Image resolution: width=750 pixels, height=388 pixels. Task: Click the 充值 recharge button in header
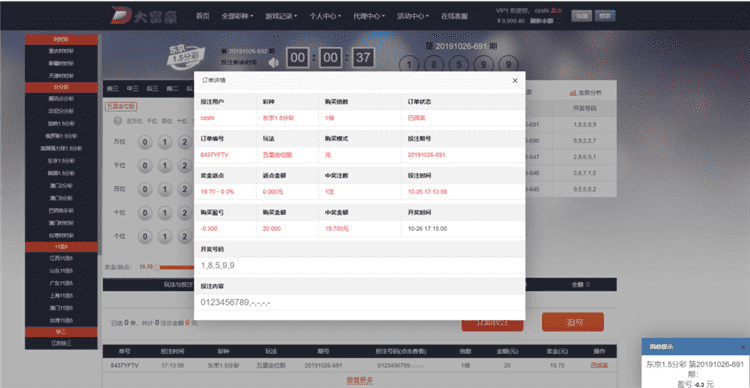pyautogui.click(x=582, y=15)
